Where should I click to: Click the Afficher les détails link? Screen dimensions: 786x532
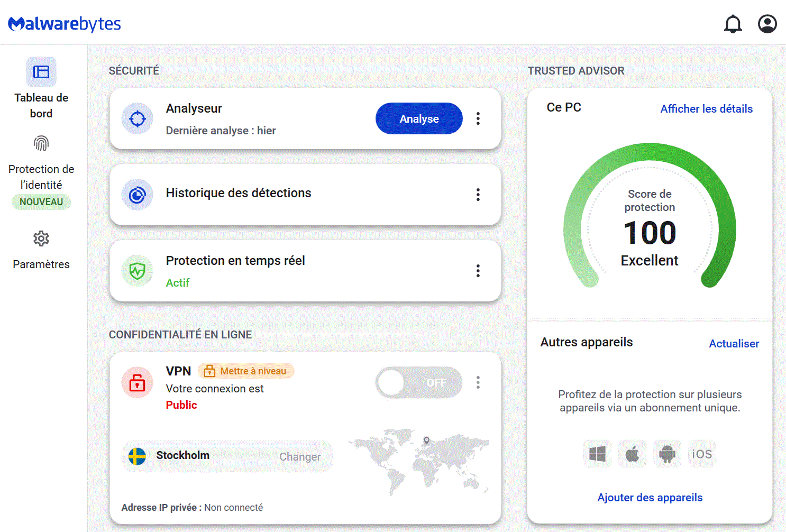(706, 109)
